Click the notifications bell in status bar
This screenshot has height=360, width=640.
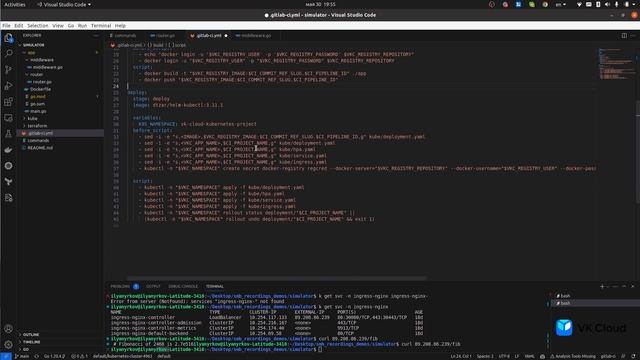(634, 356)
